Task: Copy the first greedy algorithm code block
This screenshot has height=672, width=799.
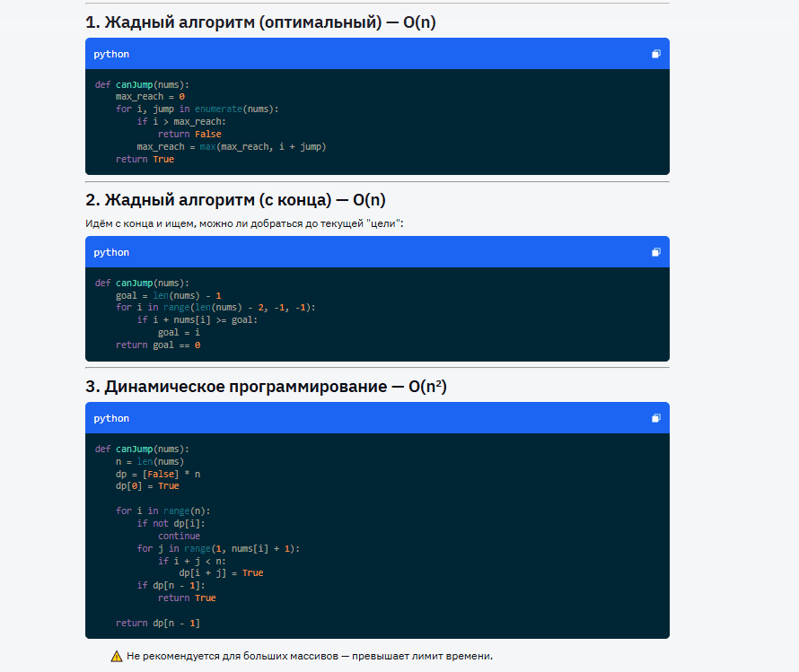Action: [x=656, y=54]
